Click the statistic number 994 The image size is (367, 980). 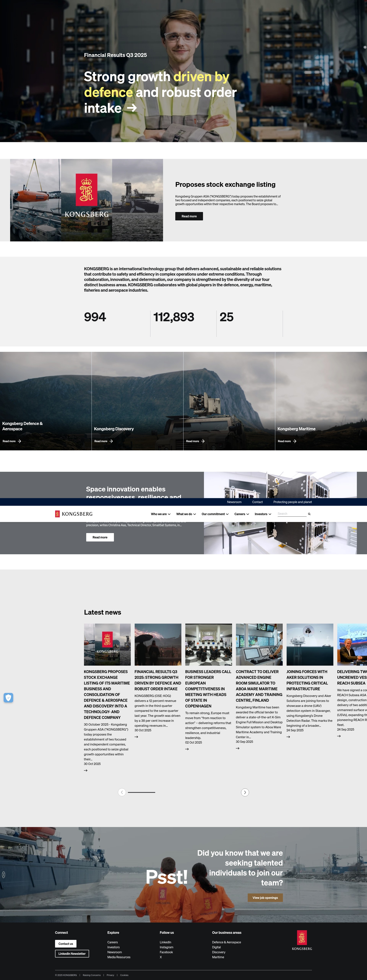point(95,317)
